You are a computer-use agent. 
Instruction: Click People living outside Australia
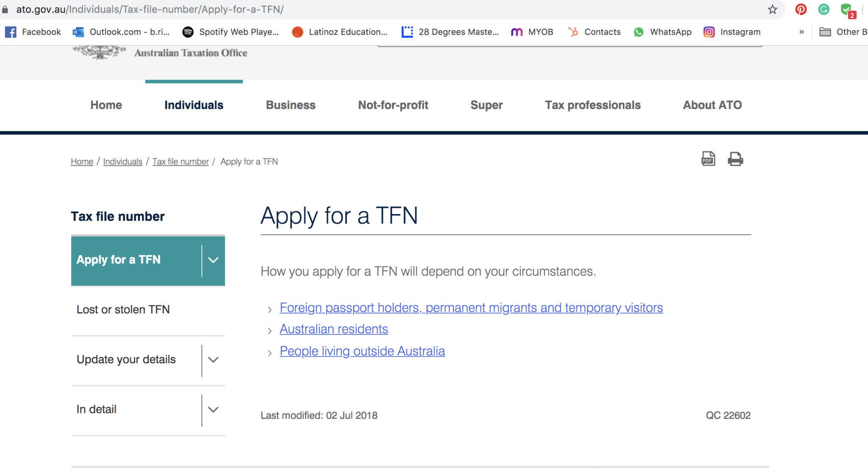362,351
